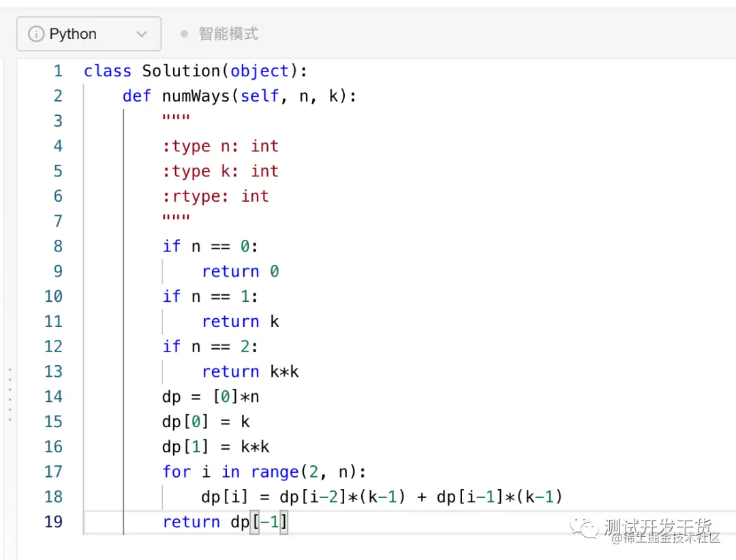Click the 'return 0' statement
736x560 pixels.
(x=241, y=271)
